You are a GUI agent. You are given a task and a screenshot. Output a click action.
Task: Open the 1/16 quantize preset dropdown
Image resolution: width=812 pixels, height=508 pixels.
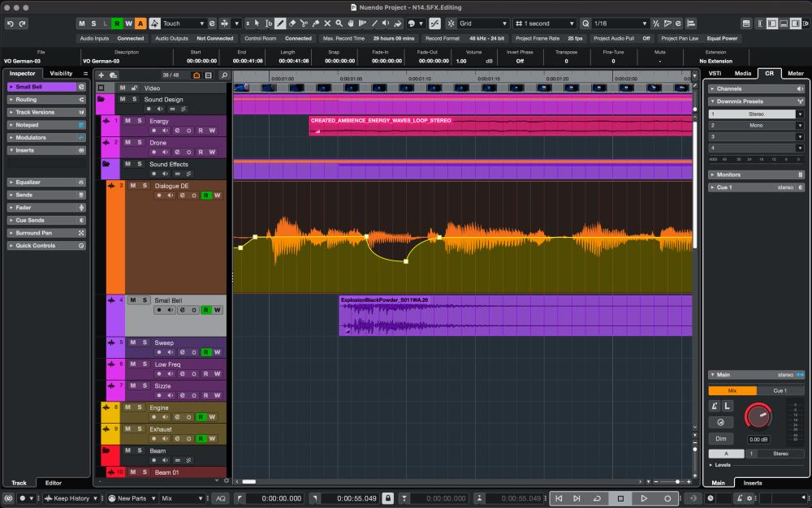617,24
